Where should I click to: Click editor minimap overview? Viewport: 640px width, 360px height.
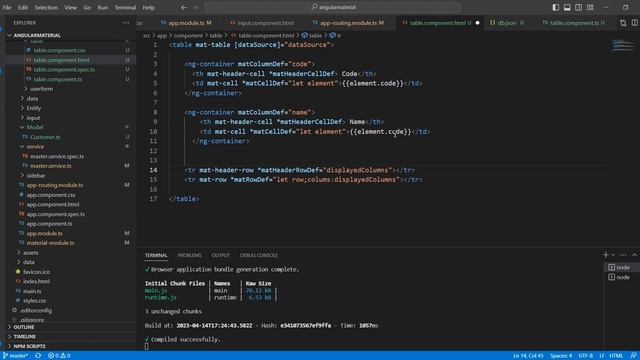[x=622, y=46]
